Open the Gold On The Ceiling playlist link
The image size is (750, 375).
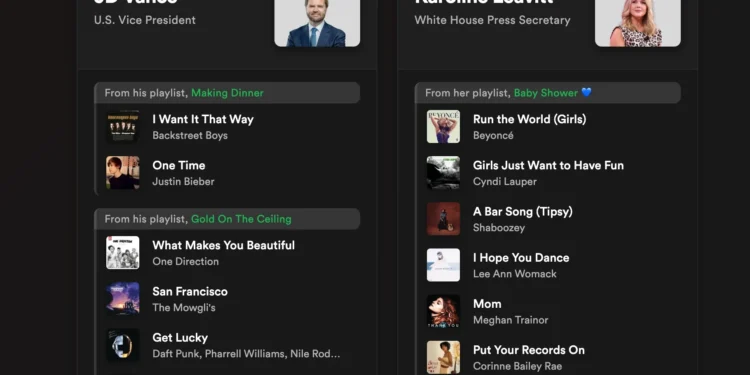[241, 219]
